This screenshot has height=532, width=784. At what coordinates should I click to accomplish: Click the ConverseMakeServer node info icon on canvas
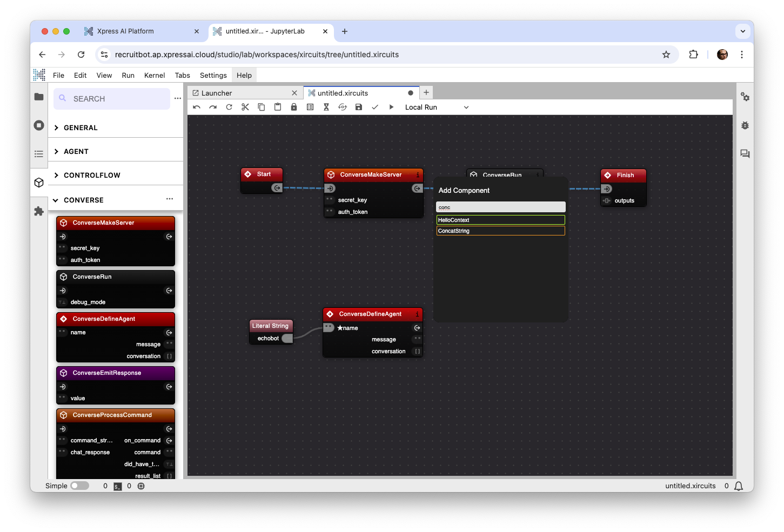click(418, 175)
